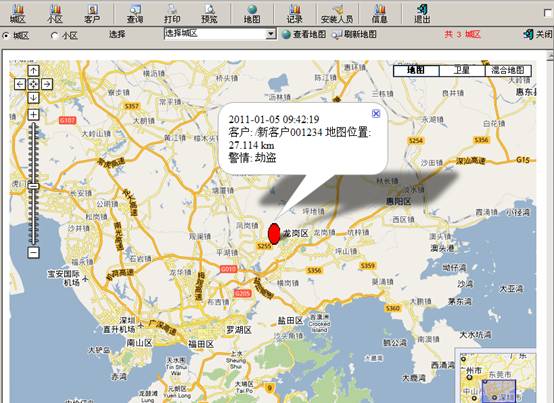Click the 刷新地图 button
The image size is (554, 403).
354,34
